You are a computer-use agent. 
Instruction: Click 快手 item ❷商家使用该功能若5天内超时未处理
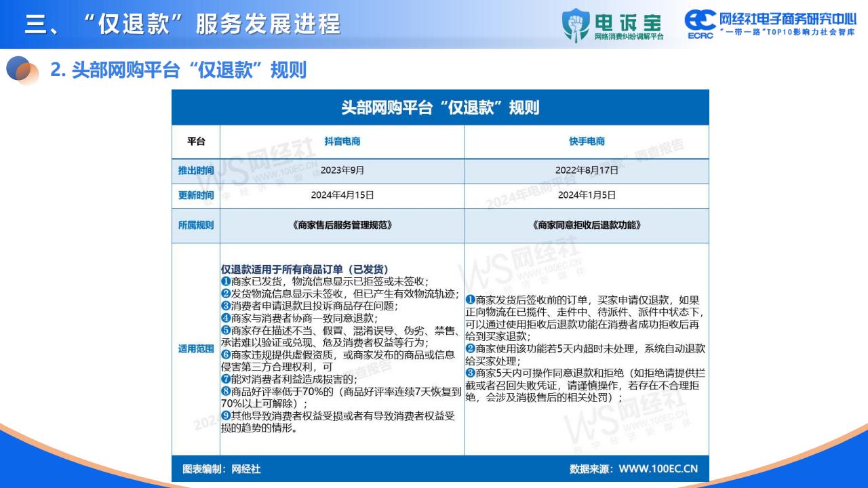click(x=585, y=354)
